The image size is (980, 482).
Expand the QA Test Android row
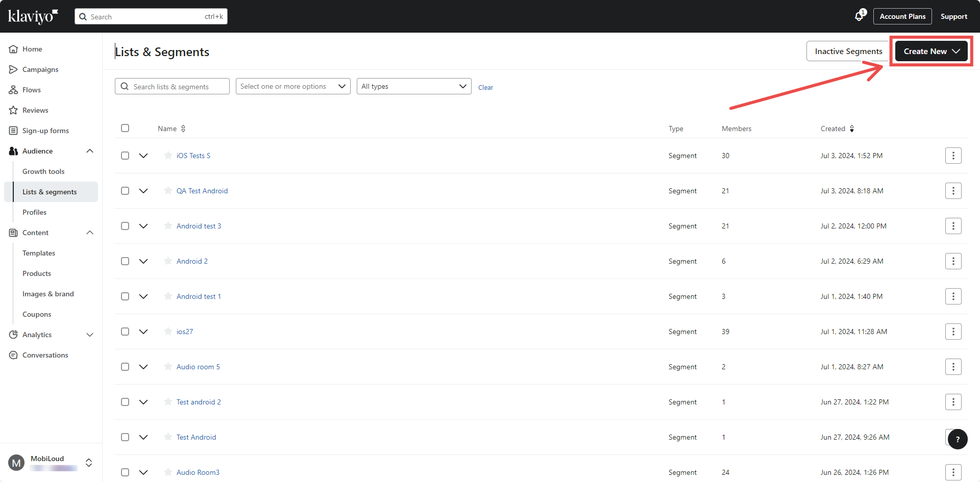[x=143, y=191]
